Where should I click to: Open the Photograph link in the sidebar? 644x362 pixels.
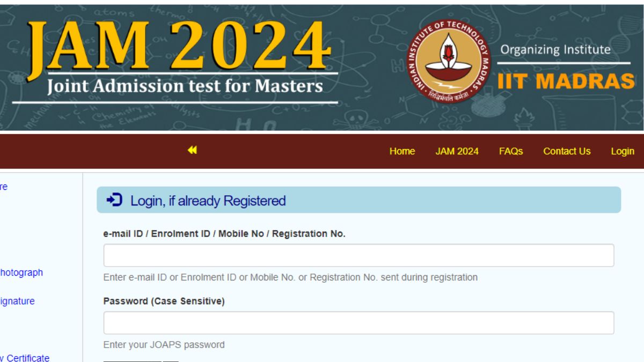pos(21,272)
